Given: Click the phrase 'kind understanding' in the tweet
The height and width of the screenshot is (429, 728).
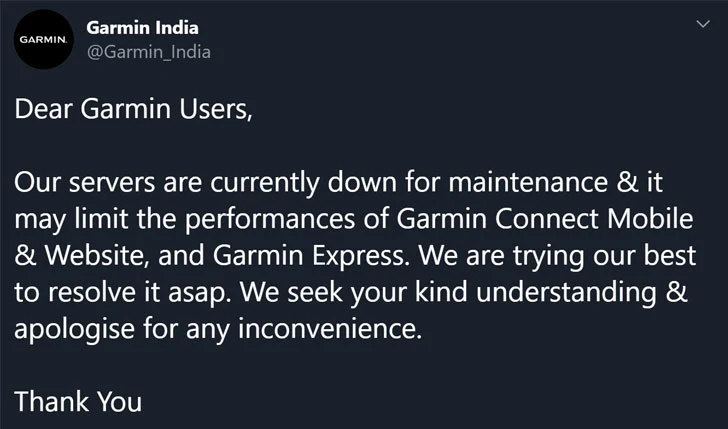Looking at the screenshot, I should coord(536,293).
